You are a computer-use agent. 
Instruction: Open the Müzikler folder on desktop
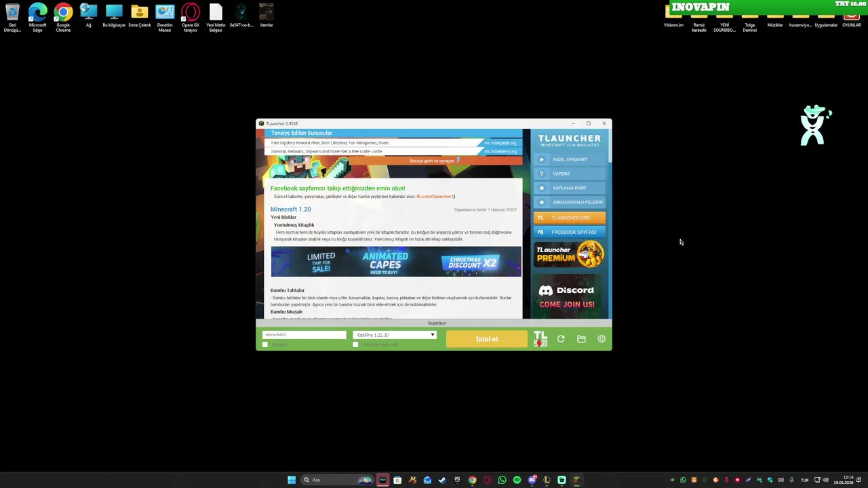(x=775, y=21)
